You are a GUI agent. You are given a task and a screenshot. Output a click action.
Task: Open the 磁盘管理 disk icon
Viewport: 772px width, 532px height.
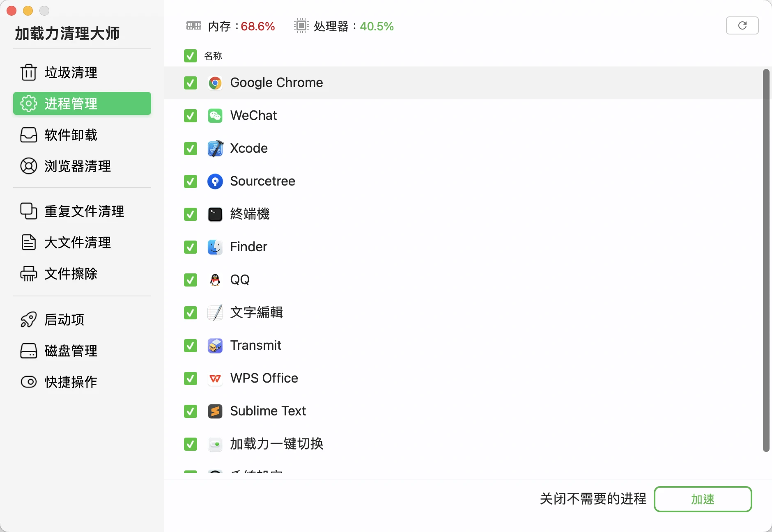28,351
